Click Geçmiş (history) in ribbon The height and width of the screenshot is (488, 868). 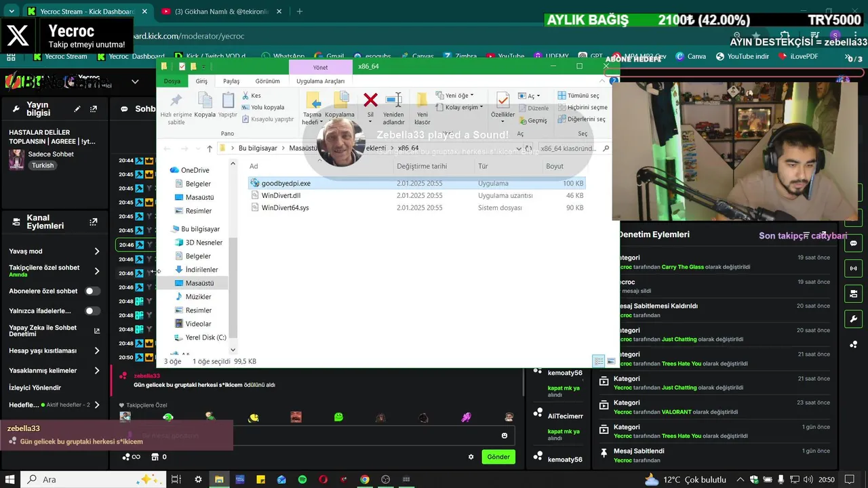point(532,121)
